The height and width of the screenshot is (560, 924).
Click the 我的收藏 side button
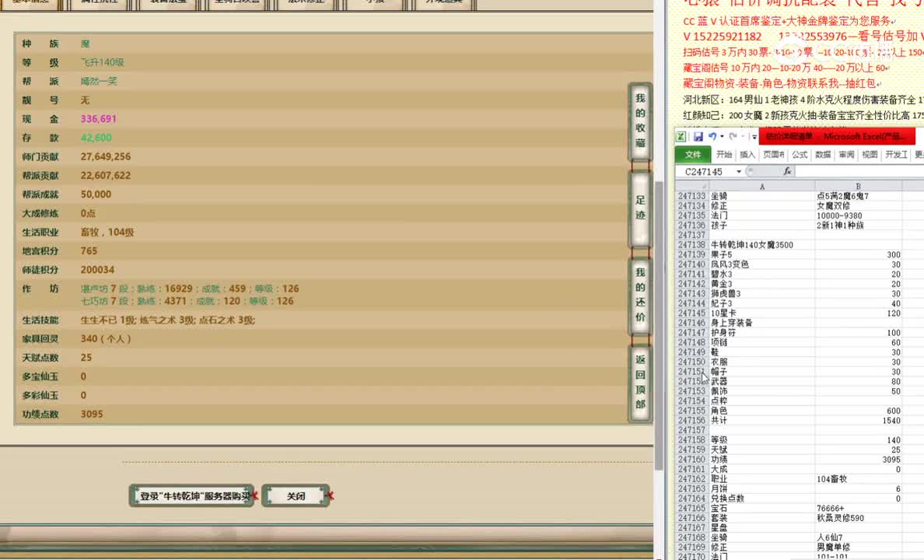tap(640, 121)
